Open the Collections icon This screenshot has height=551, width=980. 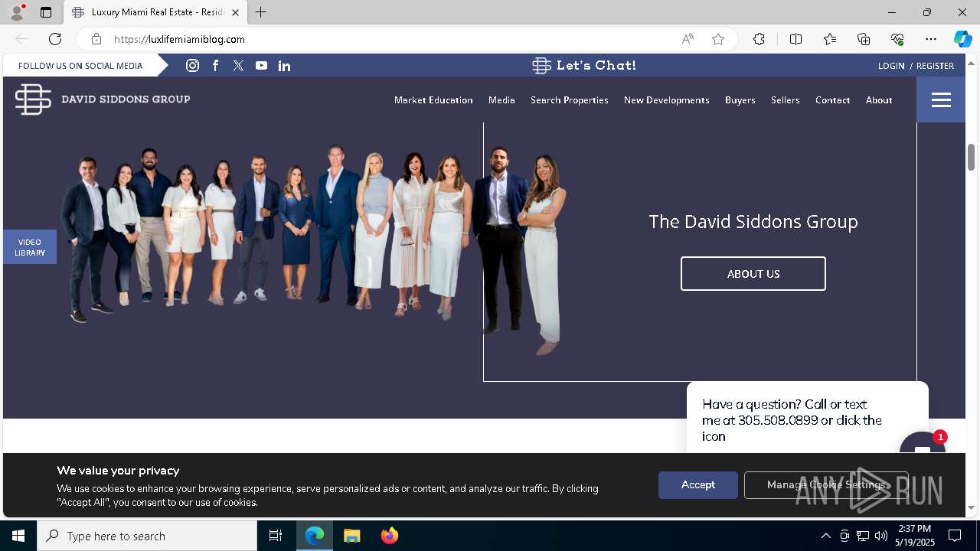(x=864, y=39)
